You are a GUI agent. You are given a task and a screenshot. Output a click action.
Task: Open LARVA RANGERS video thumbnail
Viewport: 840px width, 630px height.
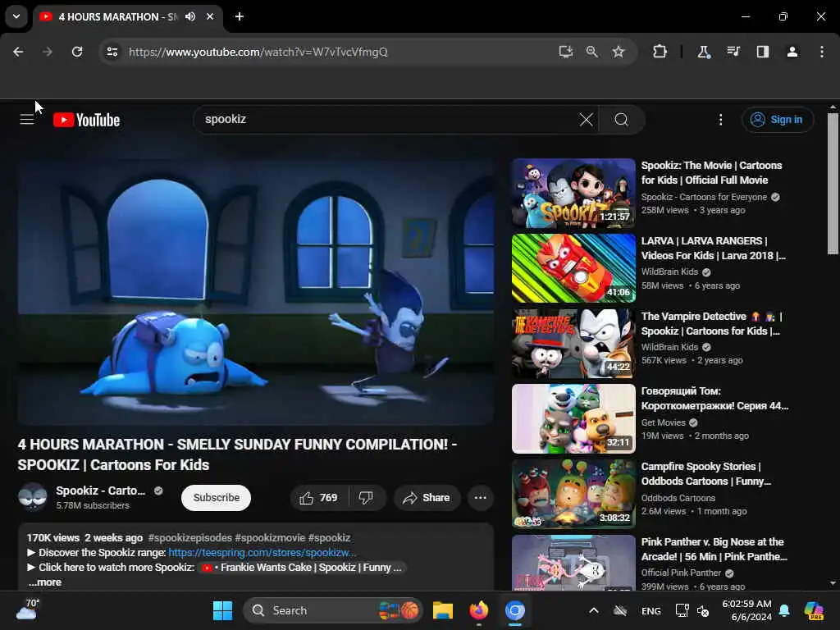coord(573,268)
